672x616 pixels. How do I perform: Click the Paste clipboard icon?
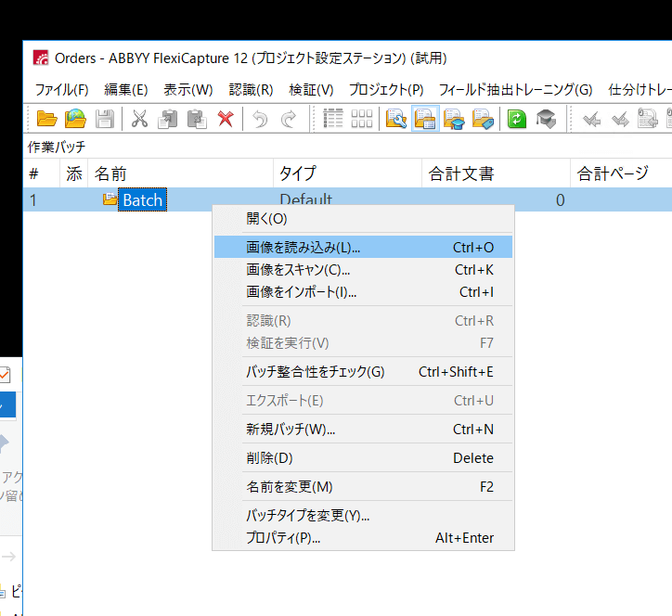pos(197,119)
